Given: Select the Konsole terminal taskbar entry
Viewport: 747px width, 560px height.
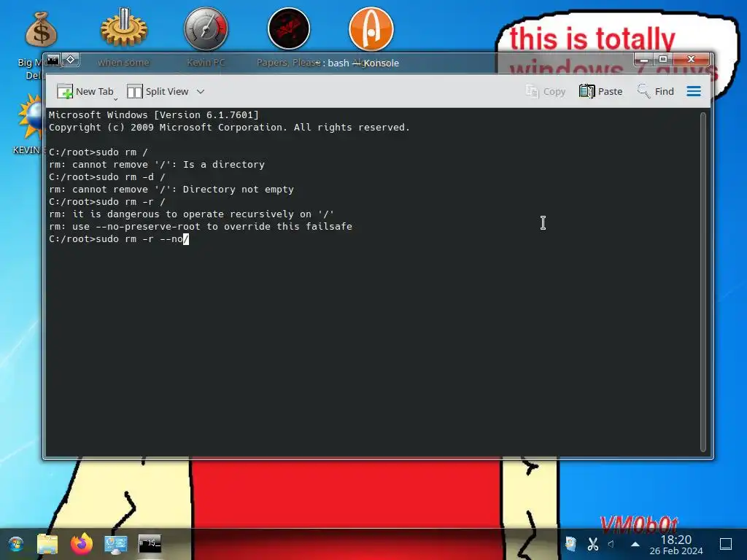Looking at the screenshot, I should pos(150,544).
